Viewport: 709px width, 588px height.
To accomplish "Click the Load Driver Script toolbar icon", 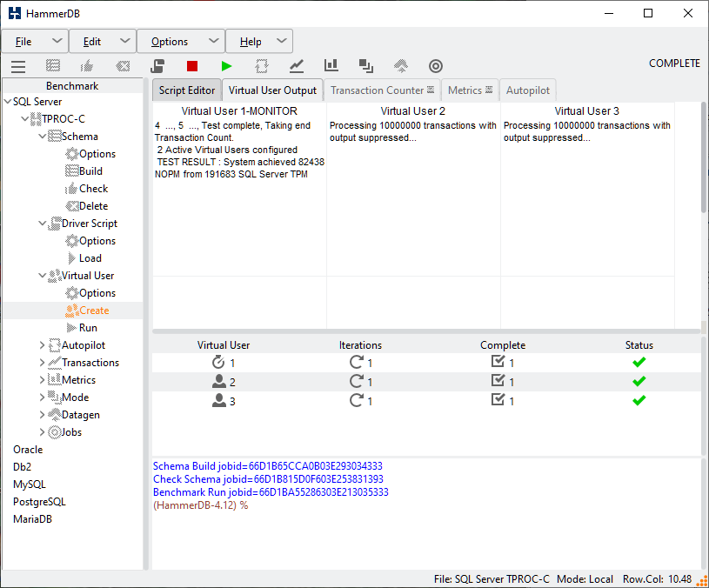I will pos(157,66).
